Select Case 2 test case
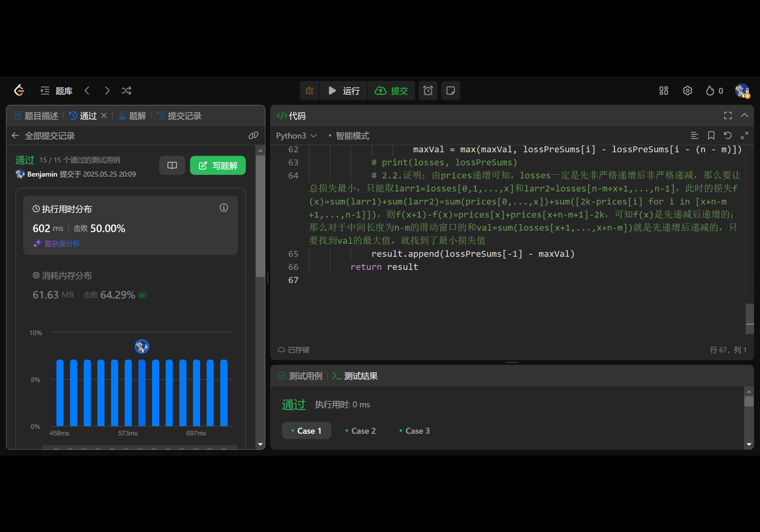Viewport: 760px width, 532px height. click(360, 430)
